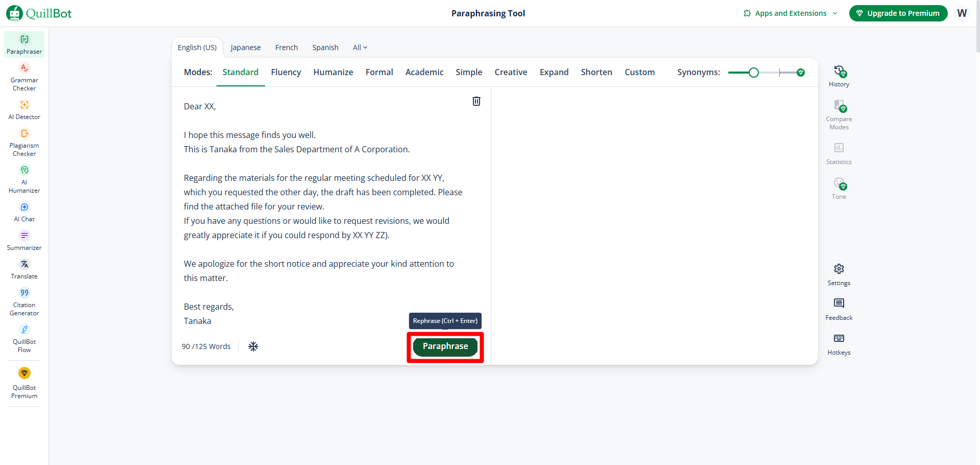980x465 pixels.
Task: Switch to Custom mode
Action: click(x=639, y=72)
